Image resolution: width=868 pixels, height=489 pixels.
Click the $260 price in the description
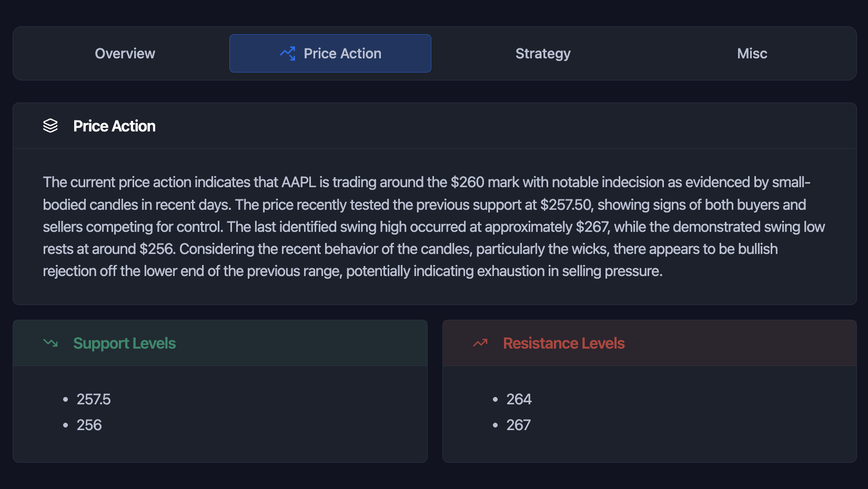tap(467, 182)
